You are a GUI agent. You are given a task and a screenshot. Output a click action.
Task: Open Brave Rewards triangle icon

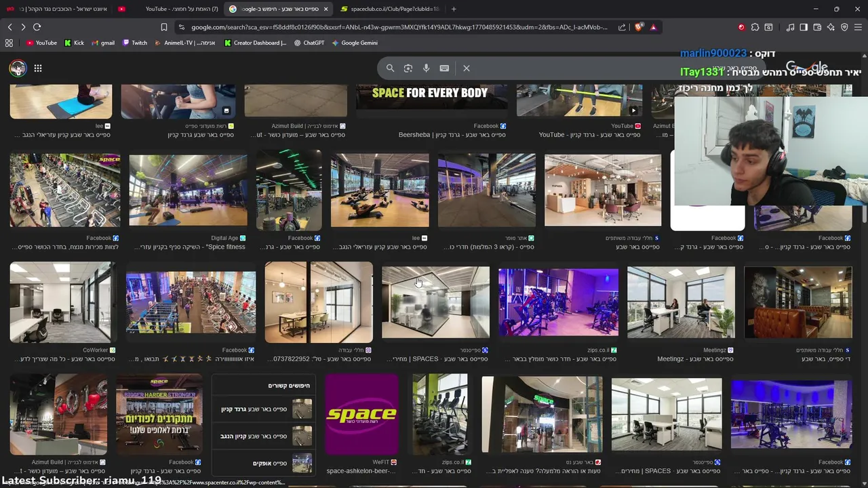click(x=653, y=27)
